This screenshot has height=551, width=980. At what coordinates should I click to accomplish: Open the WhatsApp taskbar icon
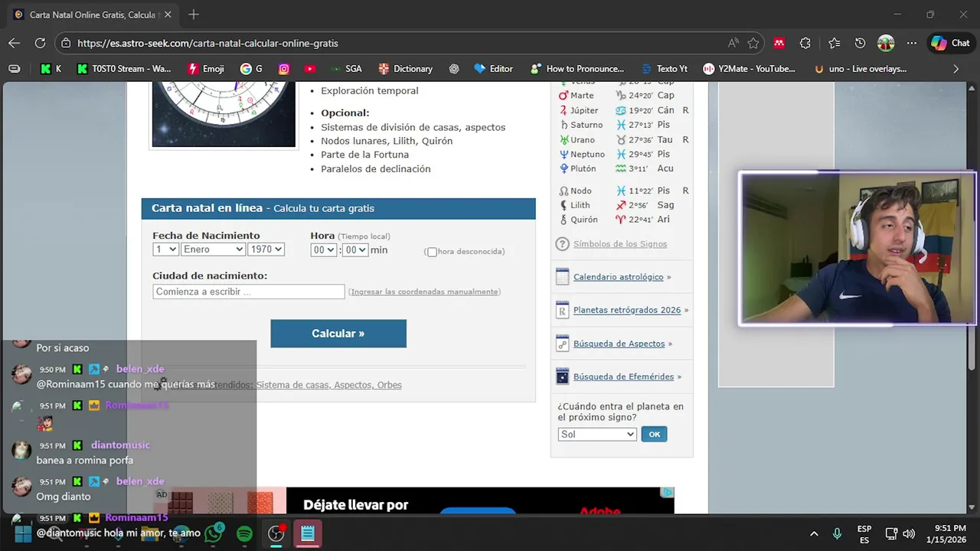214,533
